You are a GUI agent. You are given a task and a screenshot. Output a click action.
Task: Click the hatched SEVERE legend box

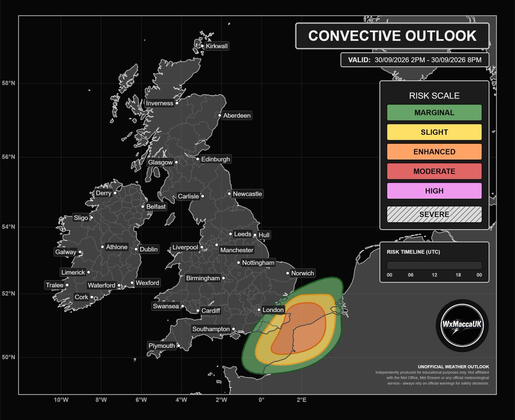434,214
